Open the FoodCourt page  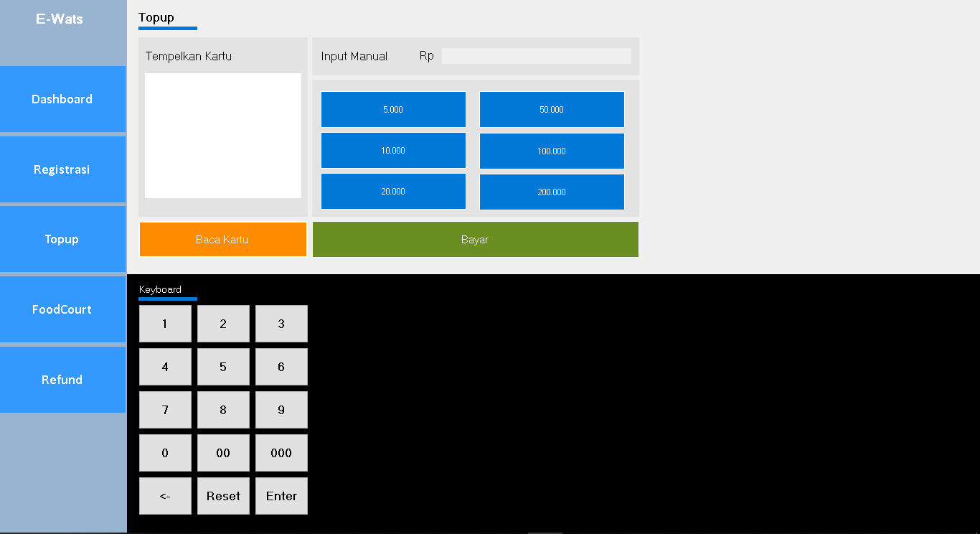click(x=62, y=309)
